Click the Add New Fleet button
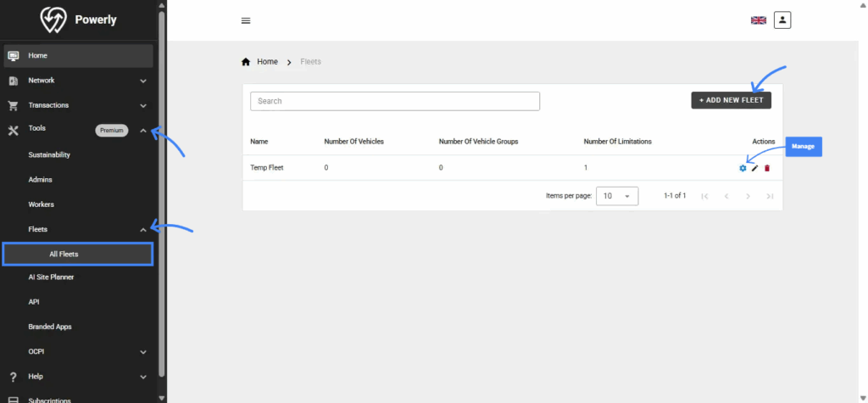The width and height of the screenshot is (868, 403). 731,100
